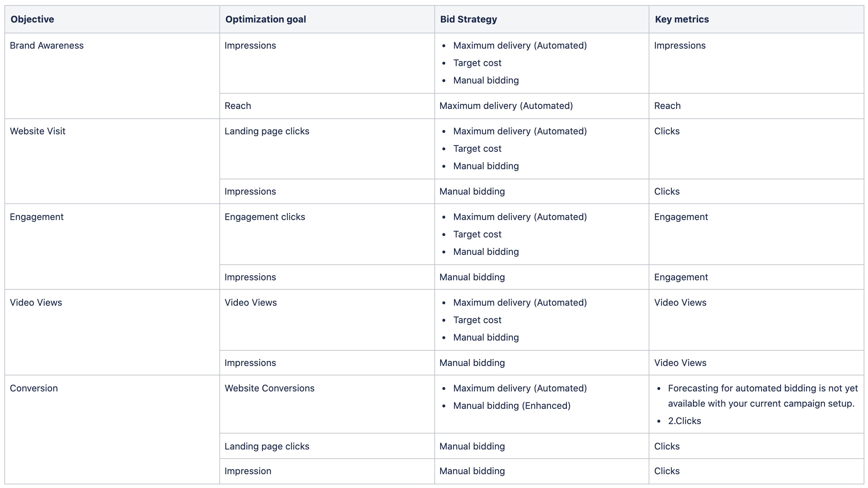Click Video Views in Optimization goal column

click(251, 302)
